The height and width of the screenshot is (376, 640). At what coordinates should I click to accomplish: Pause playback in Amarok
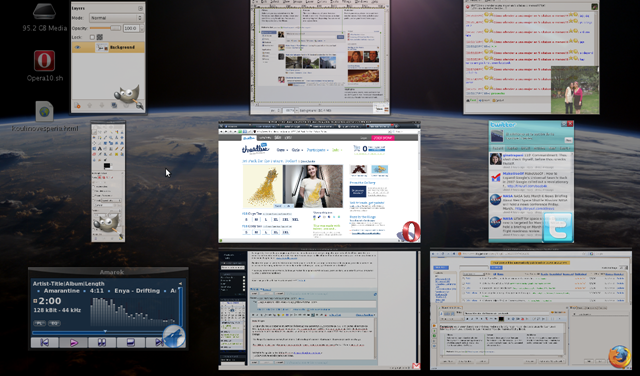point(102,343)
